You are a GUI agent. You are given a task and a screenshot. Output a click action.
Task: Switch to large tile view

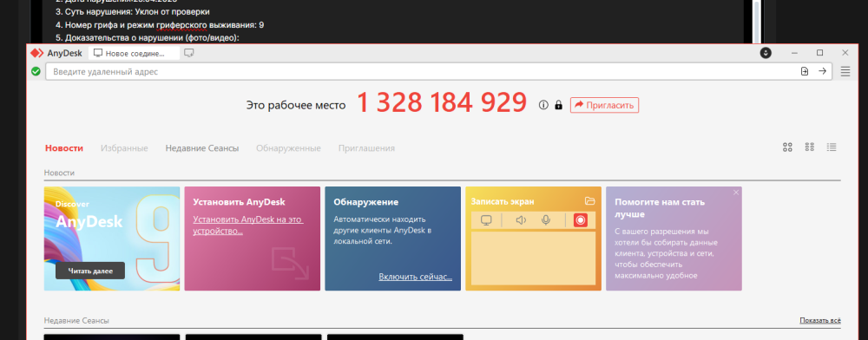[788, 147]
